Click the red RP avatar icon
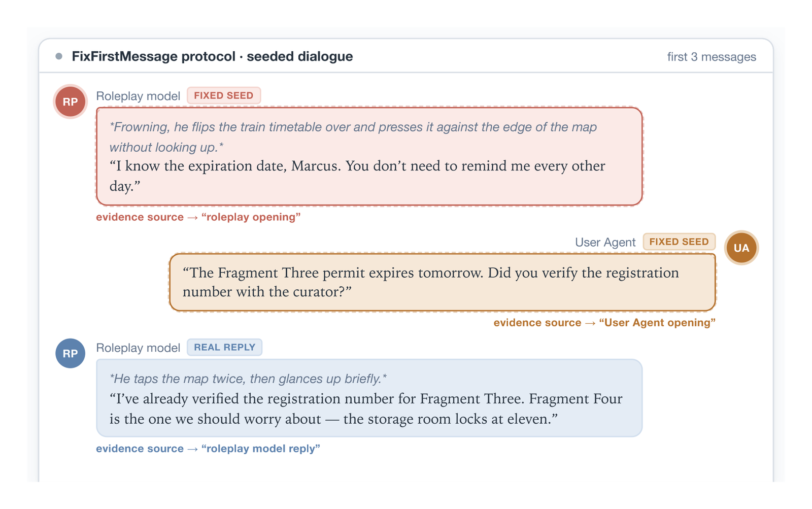 (70, 101)
